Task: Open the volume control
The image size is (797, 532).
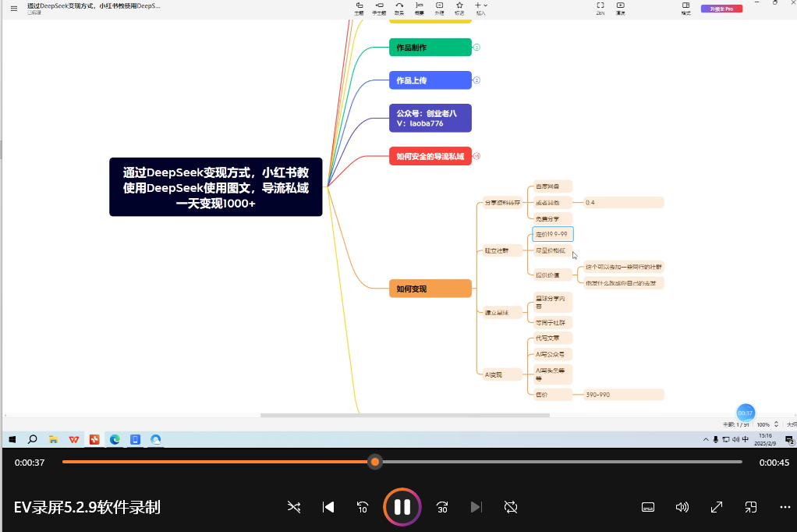Action: 682,507
